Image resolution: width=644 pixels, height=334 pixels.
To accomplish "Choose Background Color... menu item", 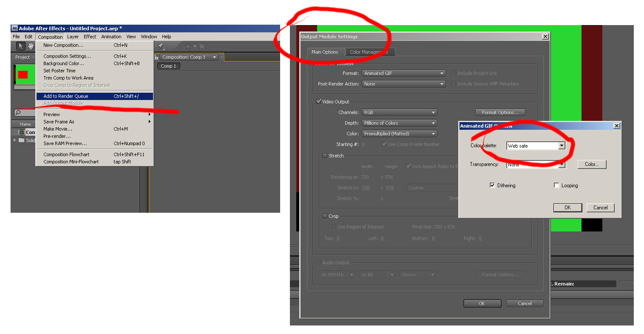I will coord(95,63).
